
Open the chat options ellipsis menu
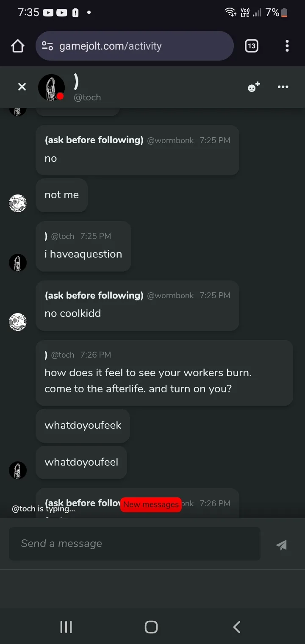click(283, 87)
